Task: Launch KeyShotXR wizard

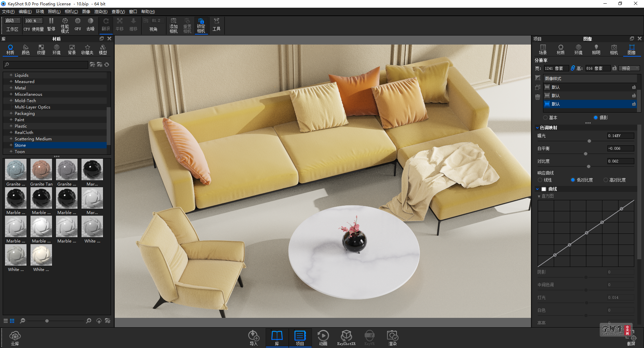Action: (346, 338)
